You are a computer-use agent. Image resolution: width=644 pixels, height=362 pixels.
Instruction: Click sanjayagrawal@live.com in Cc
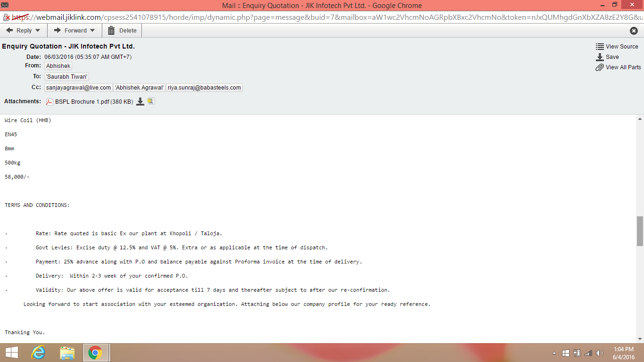[79, 88]
